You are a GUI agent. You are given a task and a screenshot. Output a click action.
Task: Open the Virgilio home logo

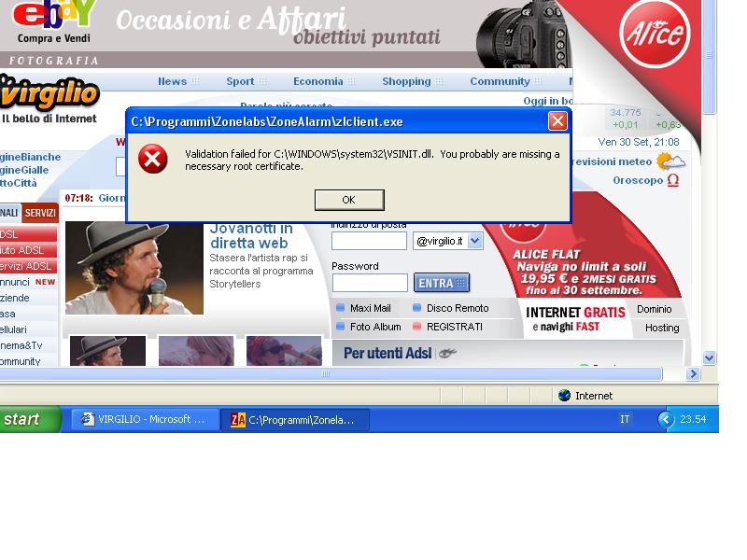(x=49, y=98)
